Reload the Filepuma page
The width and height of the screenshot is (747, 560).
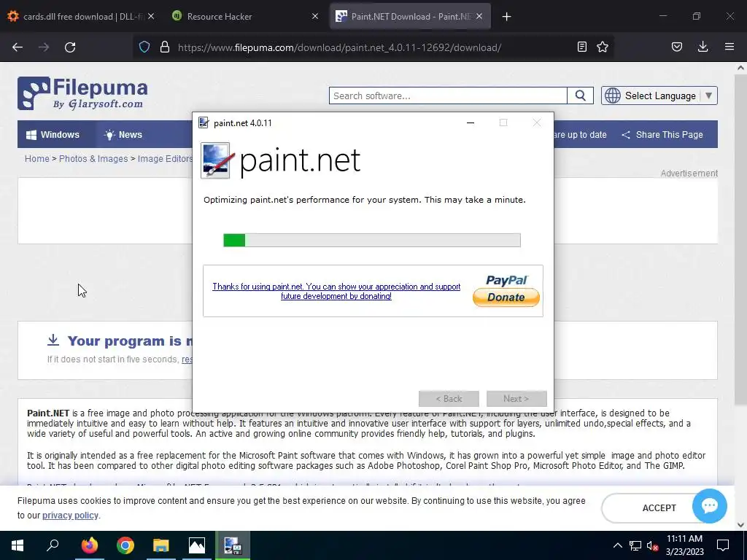coord(70,47)
